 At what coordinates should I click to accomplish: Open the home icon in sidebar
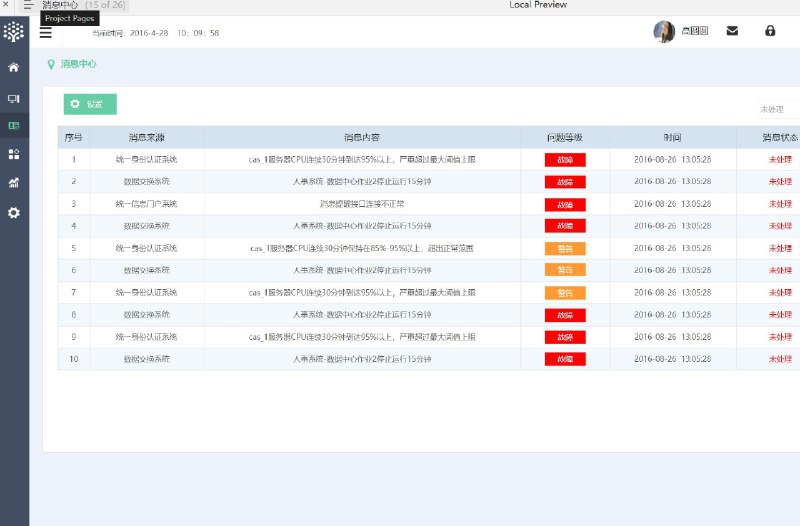point(14,67)
